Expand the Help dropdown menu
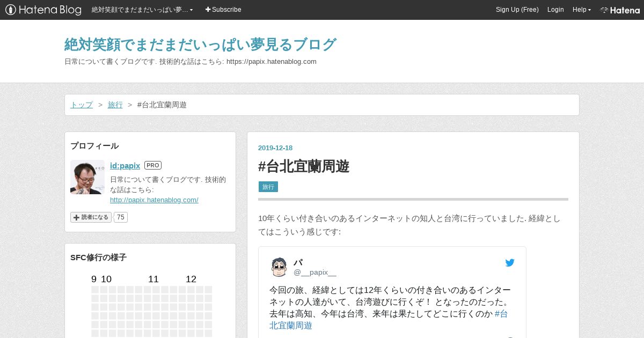The width and height of the screenshot is (644, 338). [582, 10]
